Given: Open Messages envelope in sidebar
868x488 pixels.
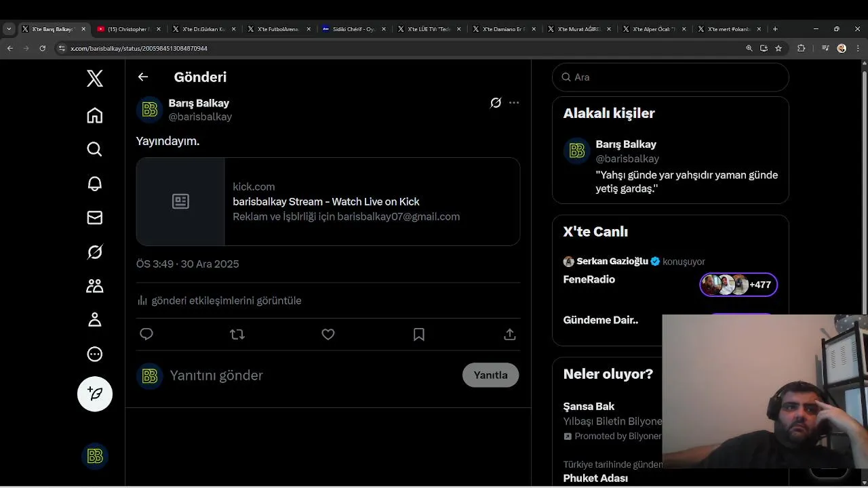Looking at the screenshot, I should [x=95, y=218].
